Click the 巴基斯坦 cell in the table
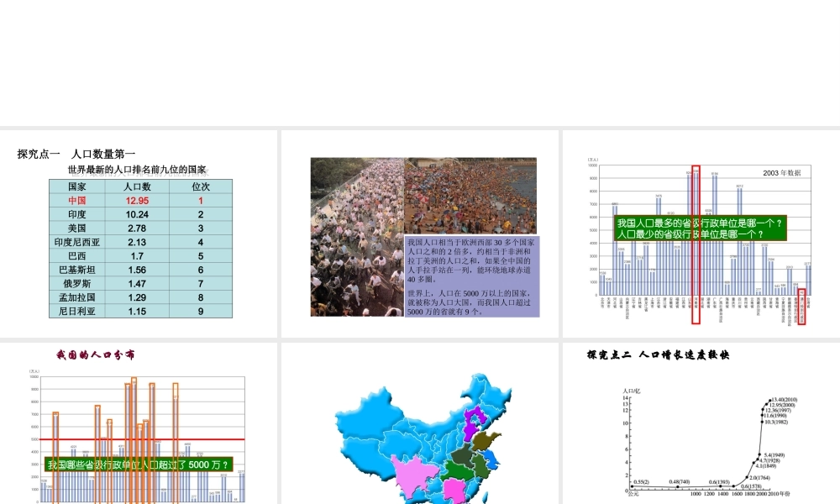Screen dimensions: 840x504 pyautogui.click(x=77, y=270)
